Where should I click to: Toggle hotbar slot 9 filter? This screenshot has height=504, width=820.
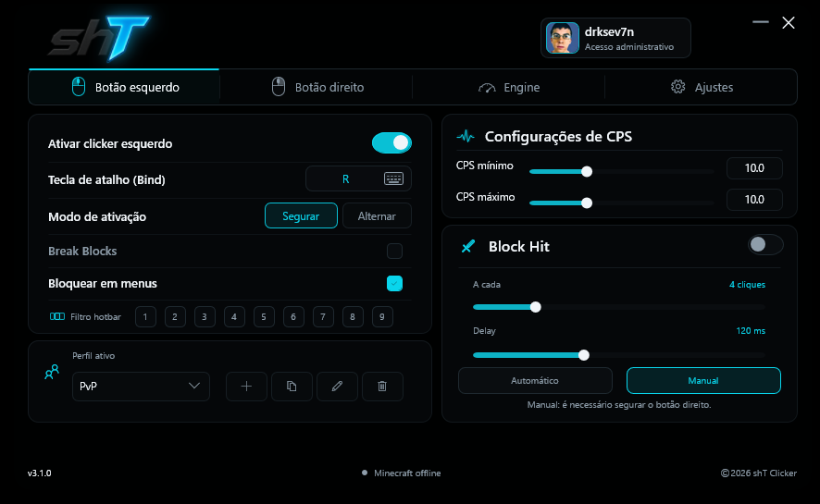point(382,316)
